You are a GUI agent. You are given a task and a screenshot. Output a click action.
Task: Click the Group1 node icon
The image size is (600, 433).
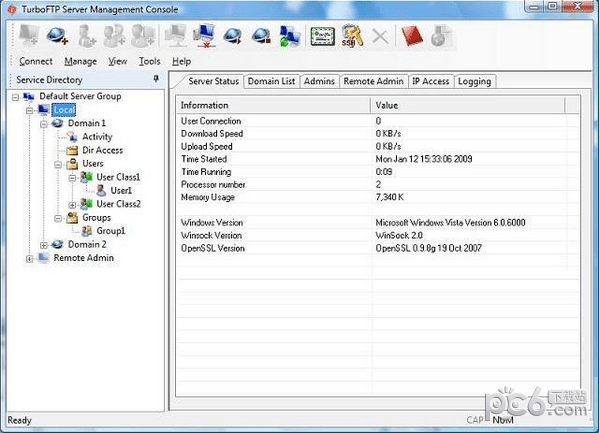86,231
